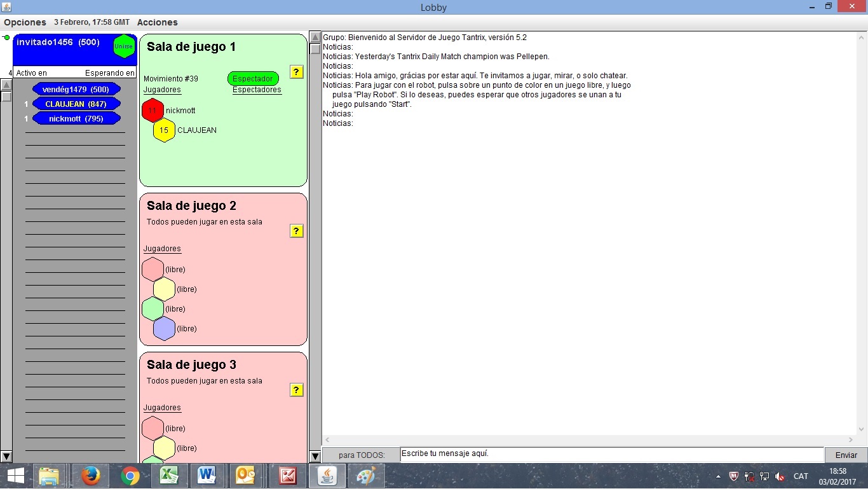The height and width of the screenshot is (491, 868).
Task: Open the Acciones menu
Action: tap(157, 22)
